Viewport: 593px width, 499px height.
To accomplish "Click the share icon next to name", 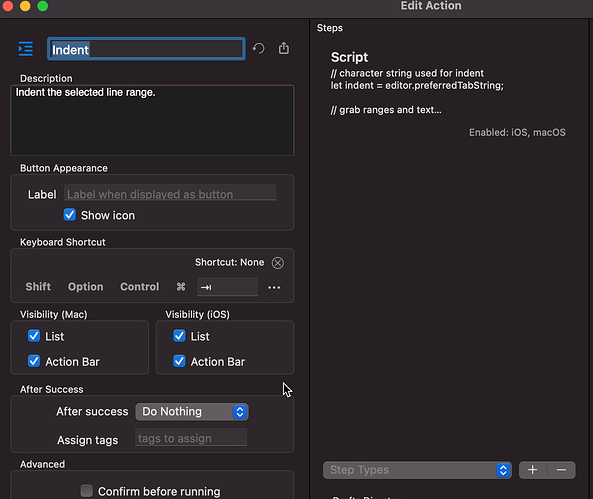I will [284, 48].
